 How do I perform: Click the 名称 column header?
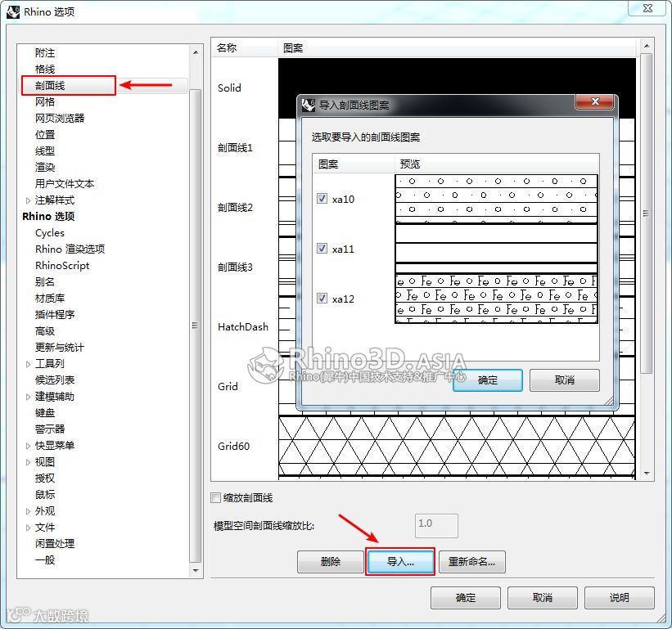[244, 47]
